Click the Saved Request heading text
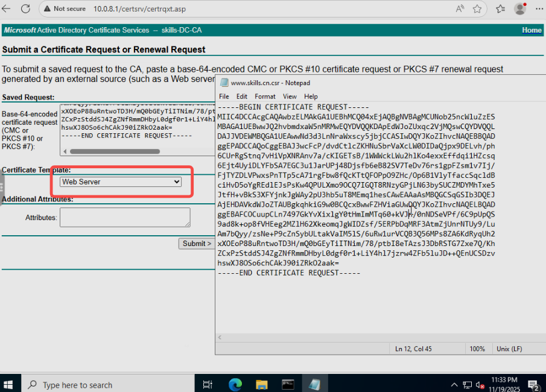Image resolution: width=546 pixels, height=392 pixels. tap(28, 98)
